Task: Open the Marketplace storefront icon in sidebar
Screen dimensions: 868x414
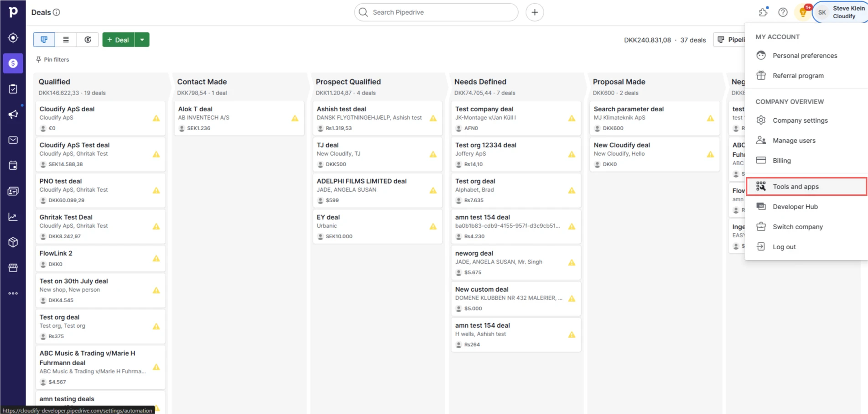Action: [13, 268]
